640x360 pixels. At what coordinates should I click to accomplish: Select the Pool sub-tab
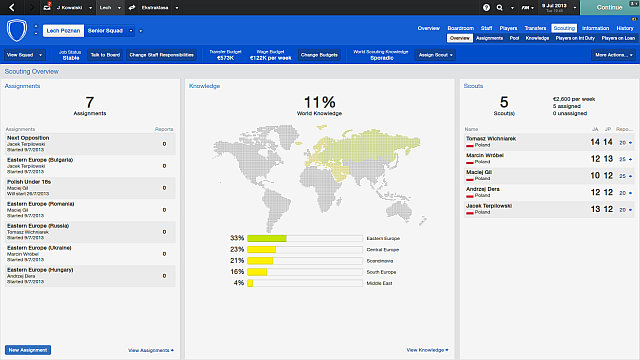[x=514, y=38]
